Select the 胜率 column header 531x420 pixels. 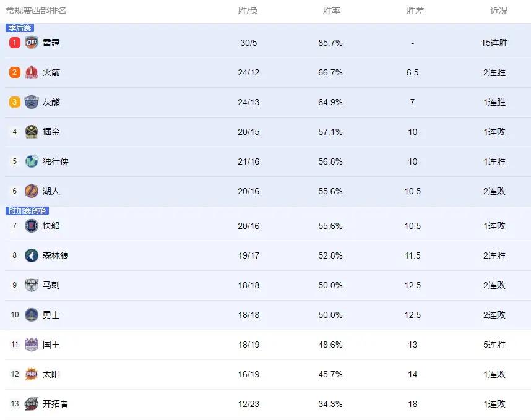332,11
